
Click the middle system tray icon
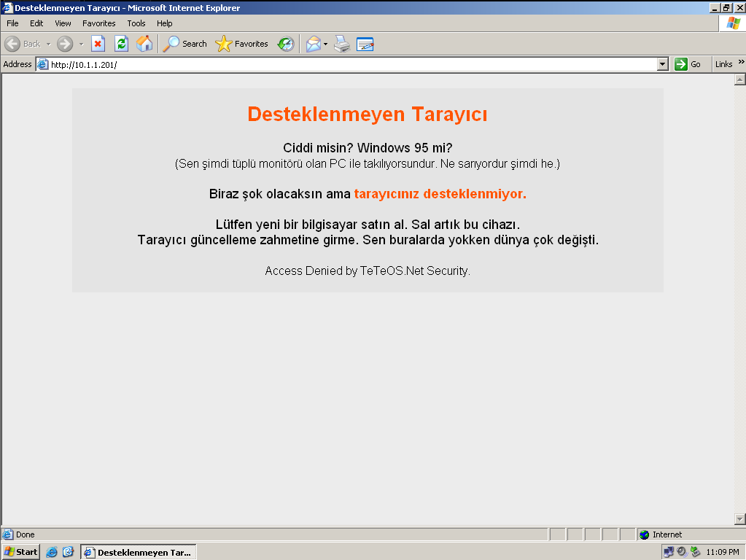click(x=682, y=552)
